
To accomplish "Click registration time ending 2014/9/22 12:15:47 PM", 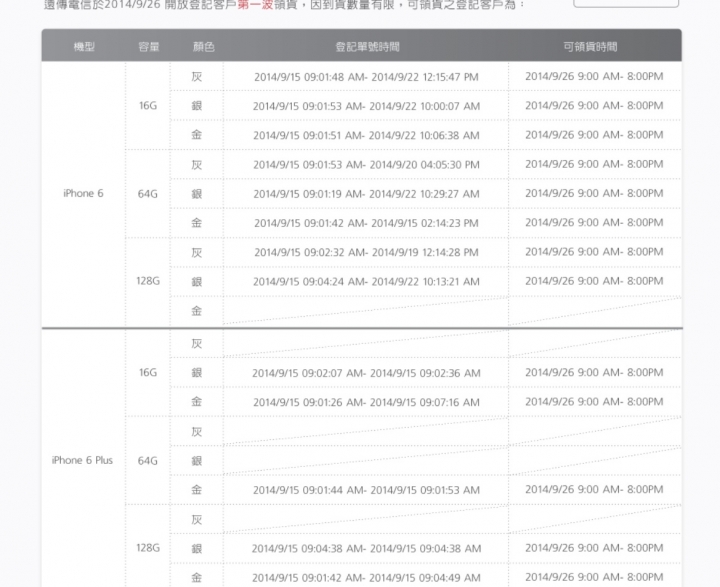I will [366, 77].
